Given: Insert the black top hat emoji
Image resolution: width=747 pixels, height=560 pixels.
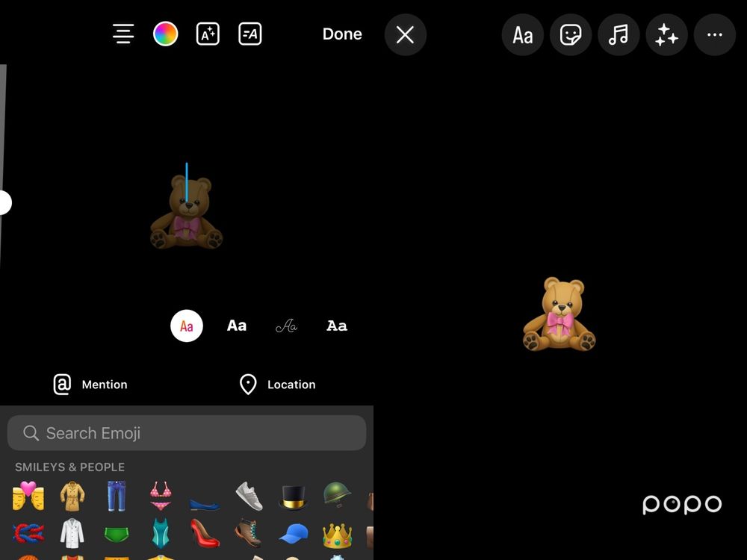Looking at the screenshot, I should pos(293,497).
